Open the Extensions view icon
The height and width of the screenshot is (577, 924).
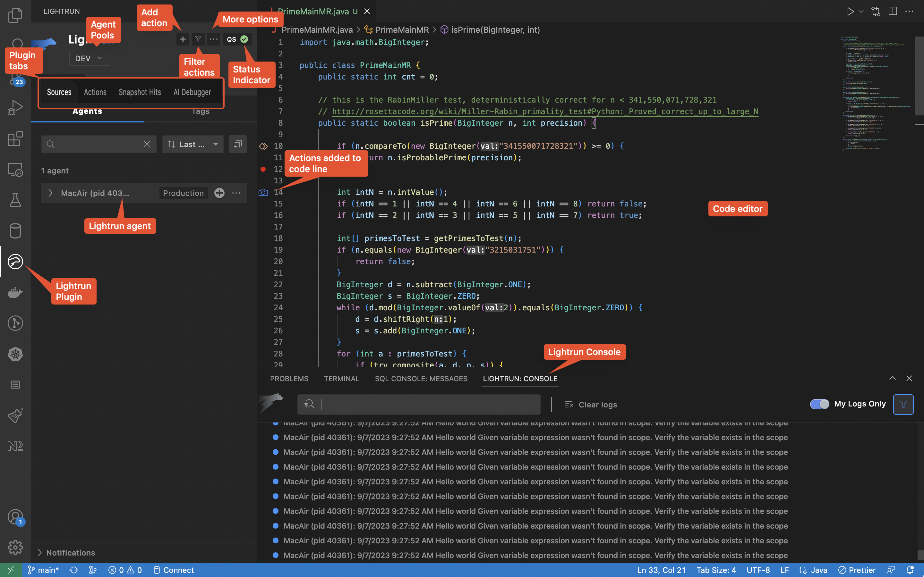click(x=15, y=139)
